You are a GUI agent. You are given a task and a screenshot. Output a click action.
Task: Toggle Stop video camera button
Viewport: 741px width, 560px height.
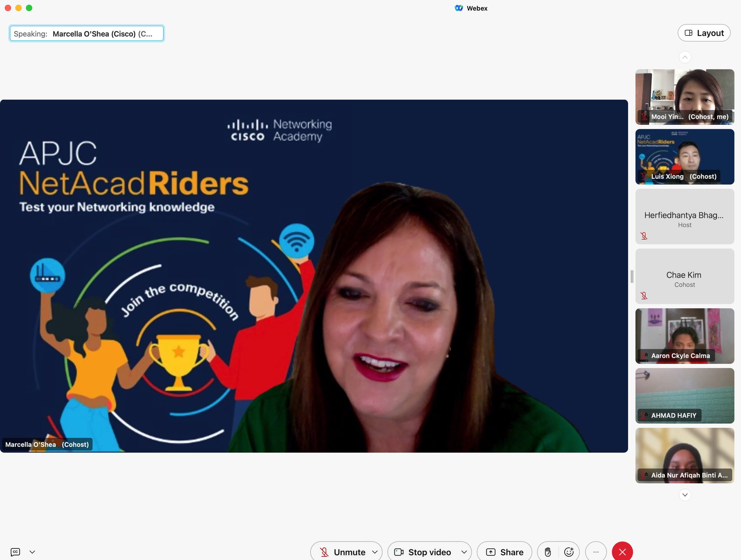tap(423, 552)
